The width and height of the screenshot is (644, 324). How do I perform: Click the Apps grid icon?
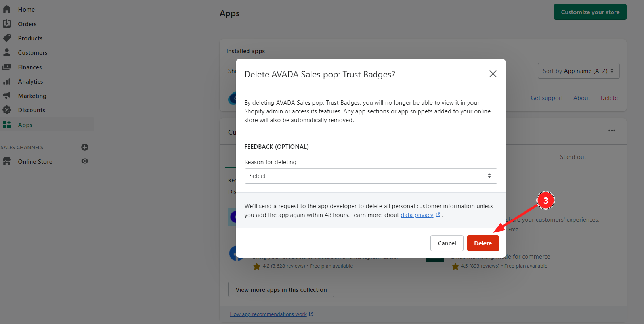(x=7, y=125)
